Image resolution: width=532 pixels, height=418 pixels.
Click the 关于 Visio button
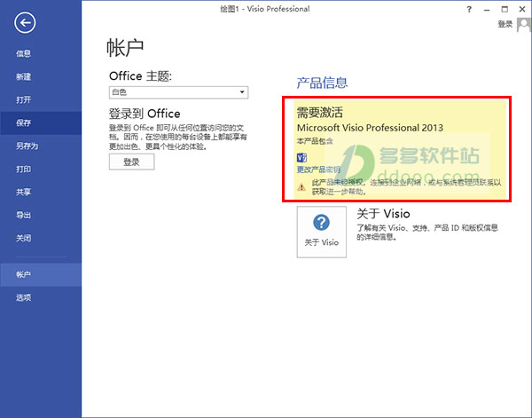[x=322, y=232]
